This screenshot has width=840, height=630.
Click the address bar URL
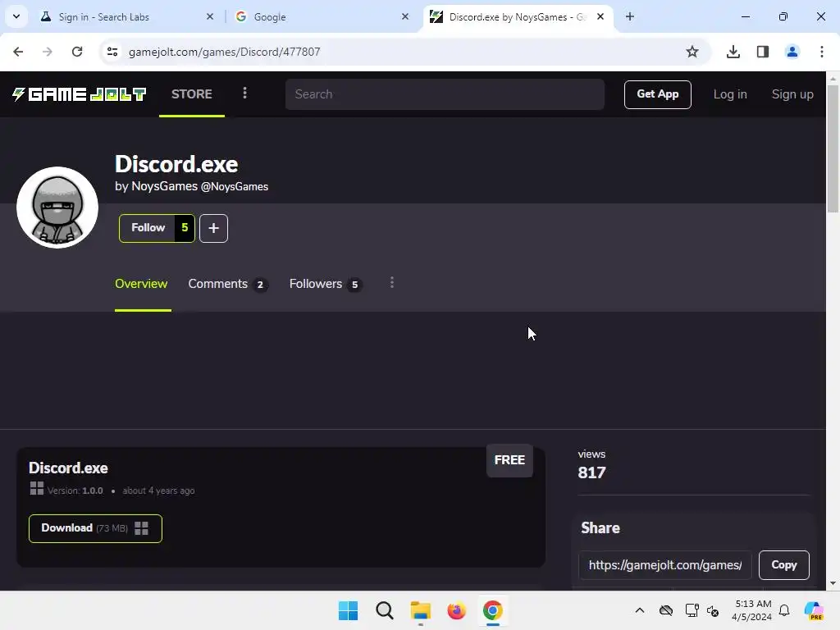coord(225,52)
